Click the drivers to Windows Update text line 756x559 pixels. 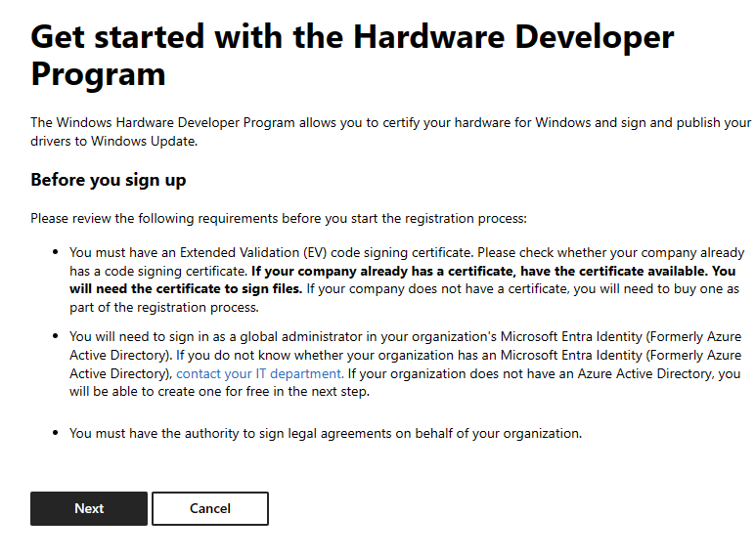[113, 141]
